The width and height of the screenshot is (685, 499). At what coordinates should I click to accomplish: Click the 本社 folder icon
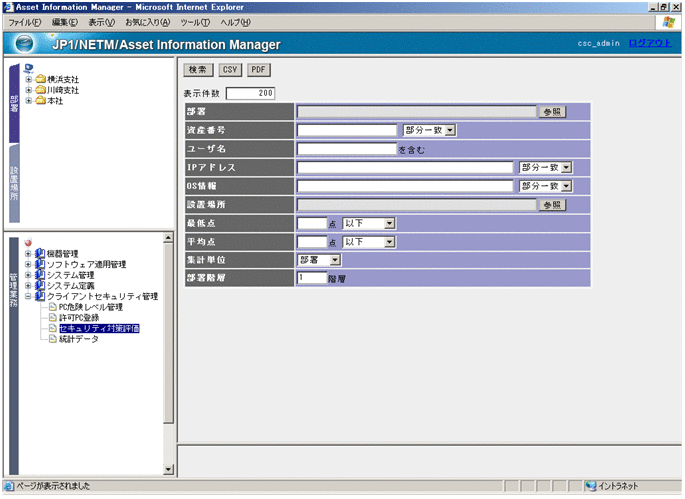pyautogui.click(x=40, y=101)
